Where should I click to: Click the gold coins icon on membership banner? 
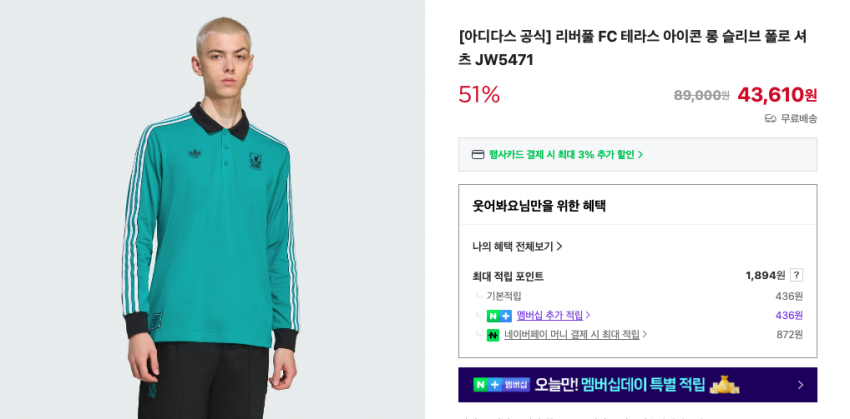coord(725,385)
